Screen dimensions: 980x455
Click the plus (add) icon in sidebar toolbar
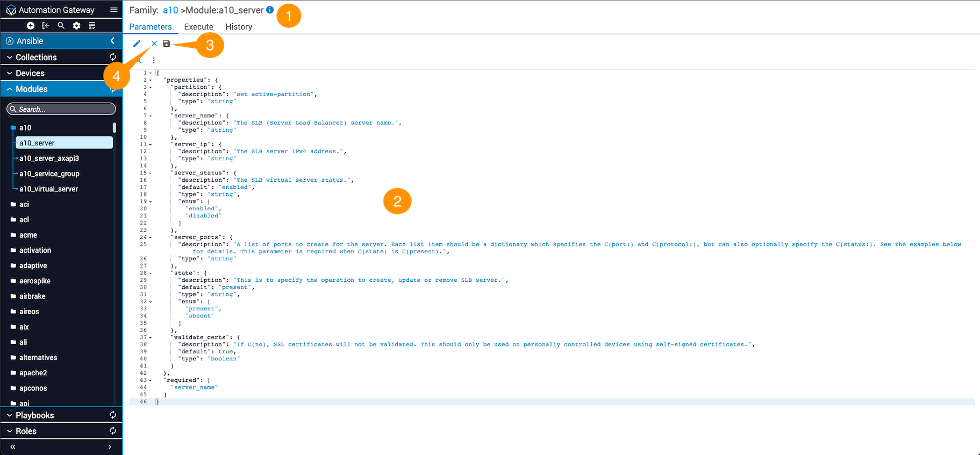(31, 26)
